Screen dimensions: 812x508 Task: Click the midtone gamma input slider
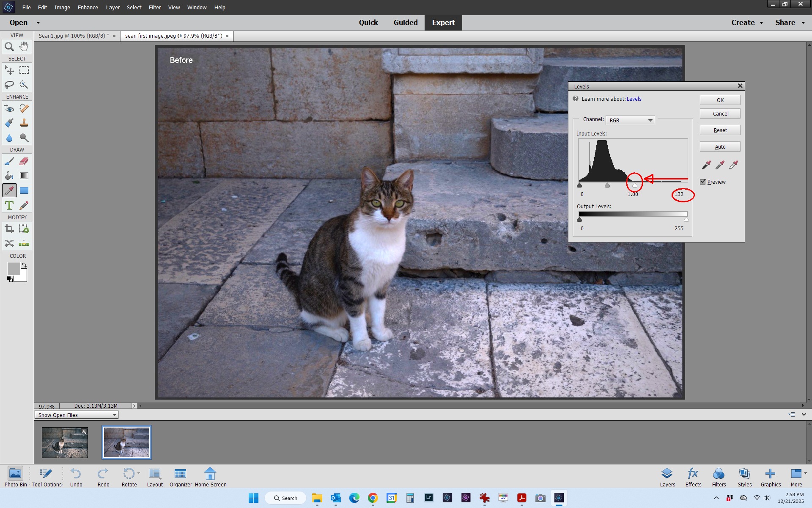click(607, 185)
